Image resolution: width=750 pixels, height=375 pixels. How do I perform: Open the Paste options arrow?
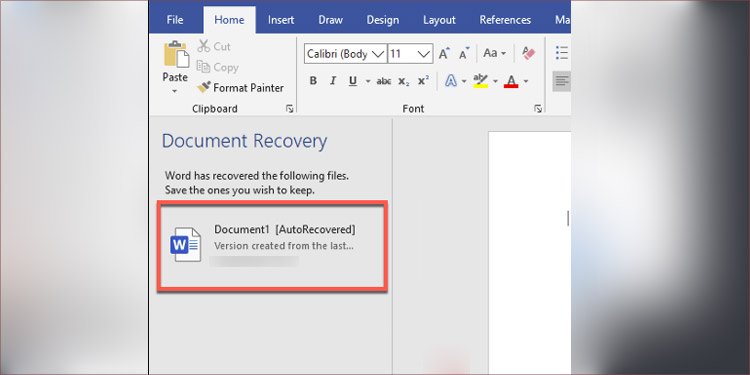tap(175, 91)
